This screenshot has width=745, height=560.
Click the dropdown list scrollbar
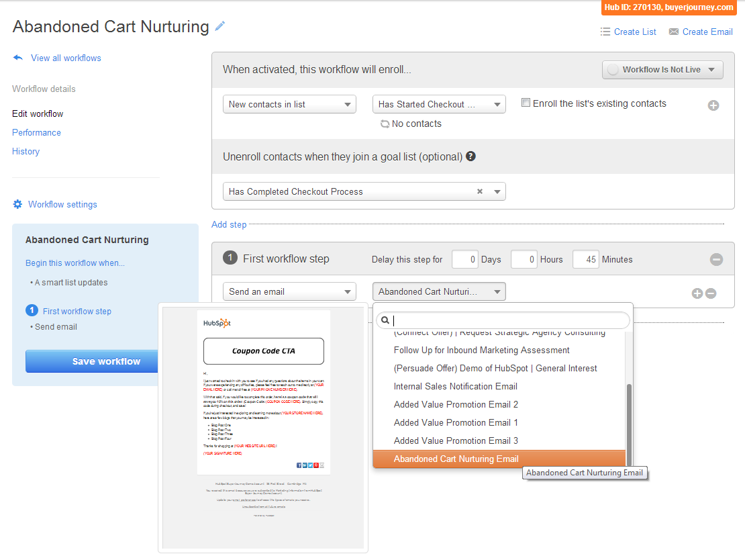(629, 424)
